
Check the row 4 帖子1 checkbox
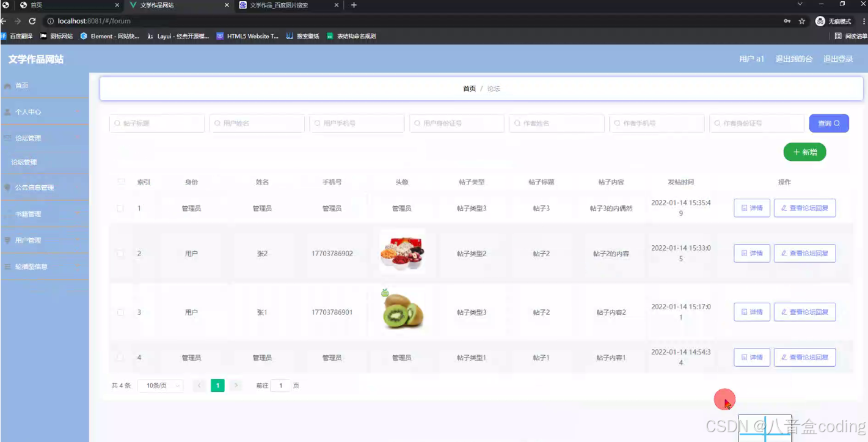tap(120, 358)
